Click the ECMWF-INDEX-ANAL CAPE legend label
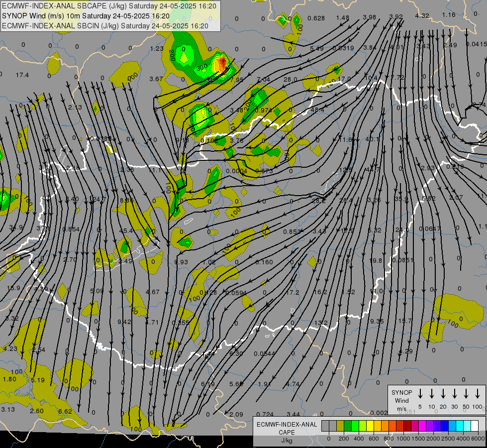This screenshot has height=448, width=487. pyautogui.click(x=287, y=429)
